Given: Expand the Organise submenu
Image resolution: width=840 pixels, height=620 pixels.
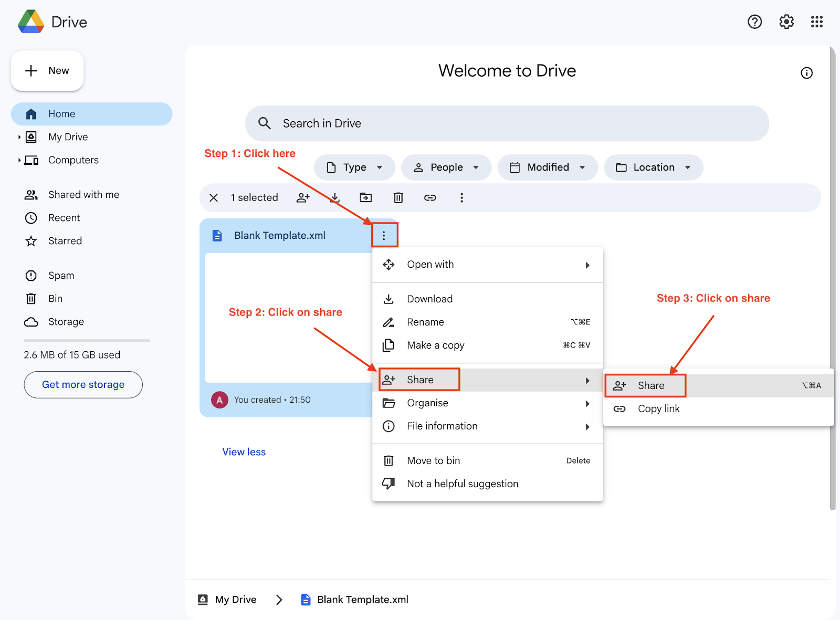Looking at the screenshot, I should tap(488, 403).
